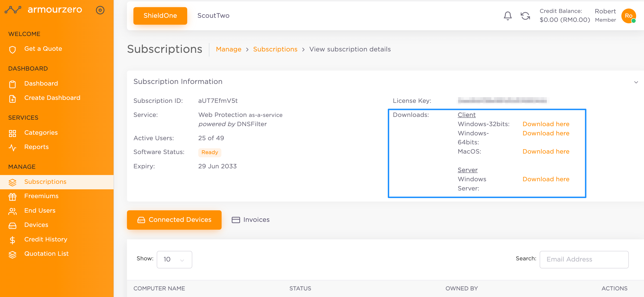Click the dollar icon beside Credit History
This screenshot has width=644, height=297.
12,240
